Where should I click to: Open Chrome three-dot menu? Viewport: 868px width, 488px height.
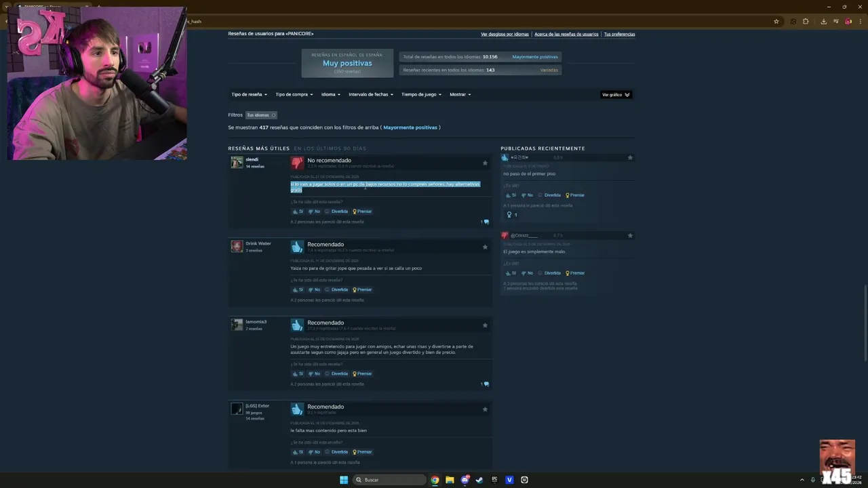coord(859,21)
